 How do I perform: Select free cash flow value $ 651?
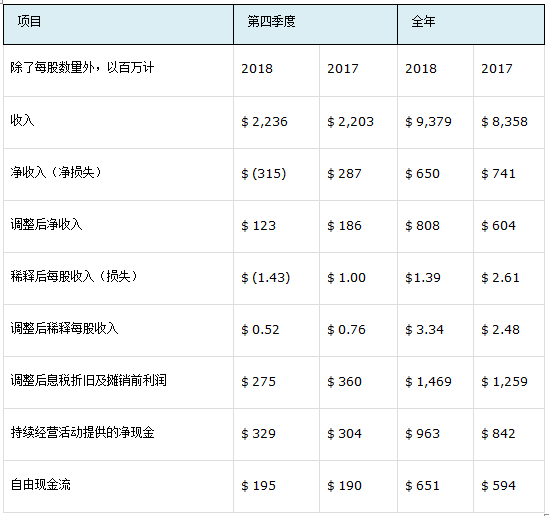[x=423, y=486]
